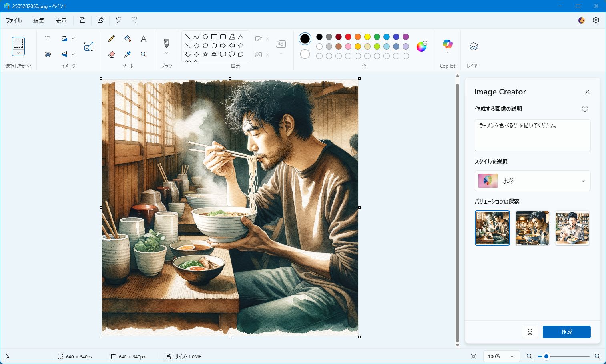Viewport: 606px width, 364px height.
Task: Click the Save floppy disk icon
Action: [x=82, y=20]
